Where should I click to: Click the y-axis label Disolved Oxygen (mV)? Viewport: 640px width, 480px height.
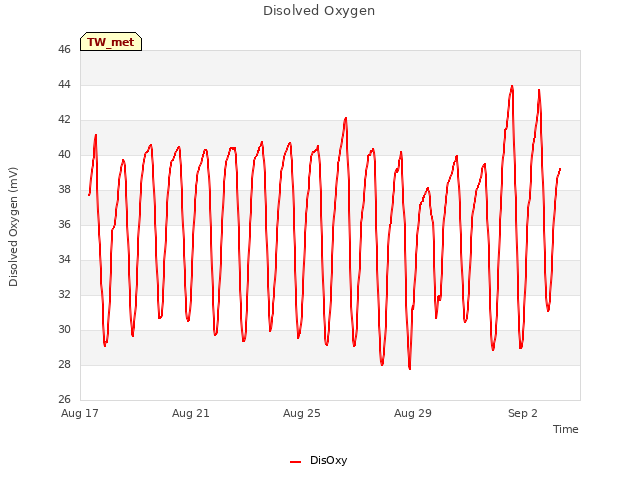[x=13, y=227]
